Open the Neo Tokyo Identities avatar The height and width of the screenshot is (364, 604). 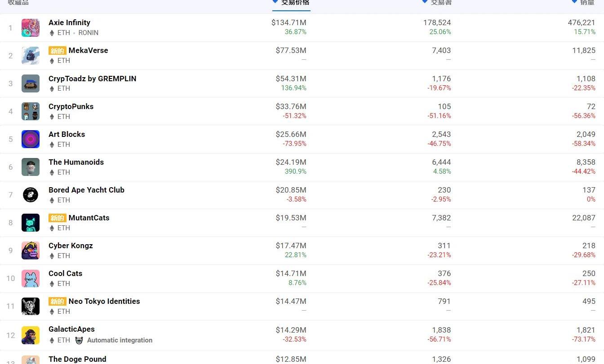(31, 306)
